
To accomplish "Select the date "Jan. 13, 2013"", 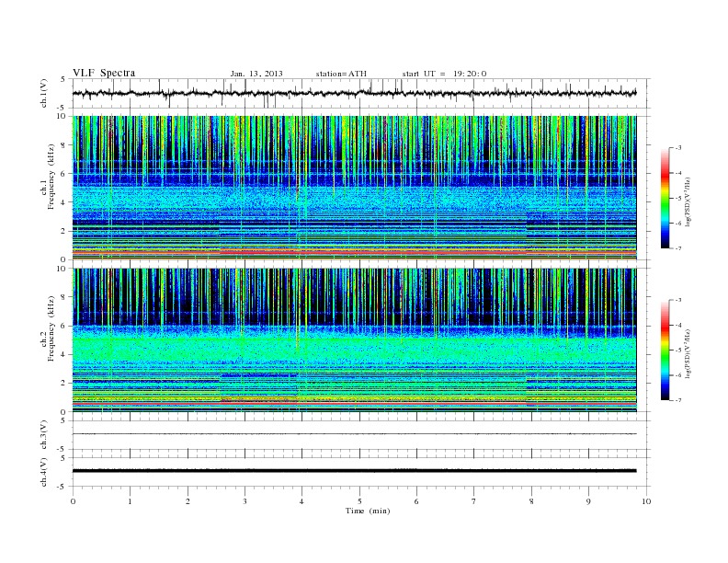I will pyautogui.click(x=256, y=74).
